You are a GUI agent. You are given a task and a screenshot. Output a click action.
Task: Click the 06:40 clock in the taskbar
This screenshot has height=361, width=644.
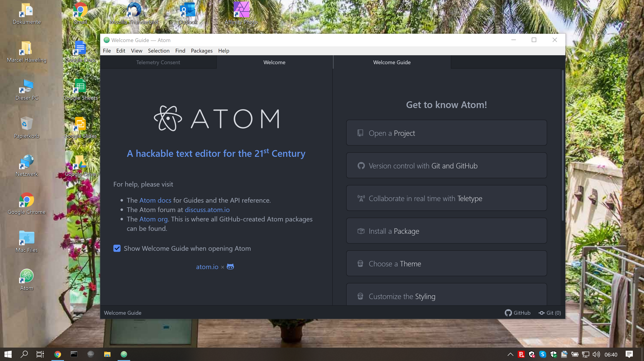point(611,355)
